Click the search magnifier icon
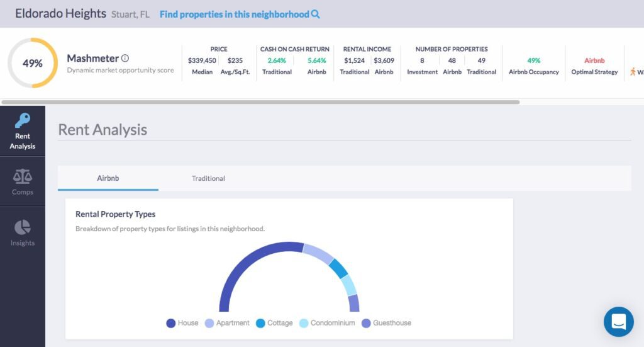 (x=316, y=14)
